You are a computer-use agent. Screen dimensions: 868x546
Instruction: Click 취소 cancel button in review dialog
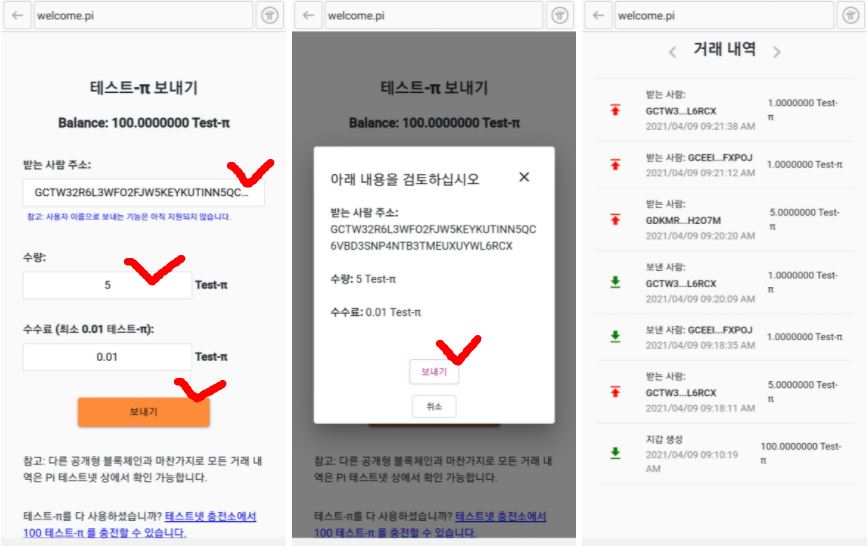pyautogui.click(x=434, y=406)
